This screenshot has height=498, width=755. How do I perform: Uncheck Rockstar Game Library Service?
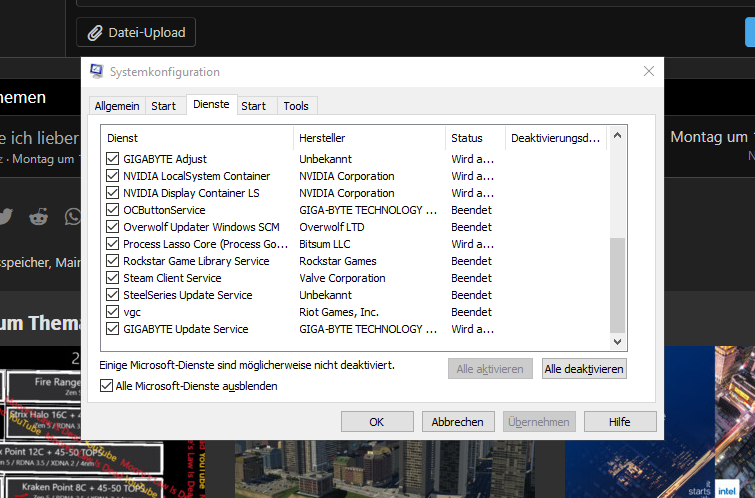[x=112, y=261]
